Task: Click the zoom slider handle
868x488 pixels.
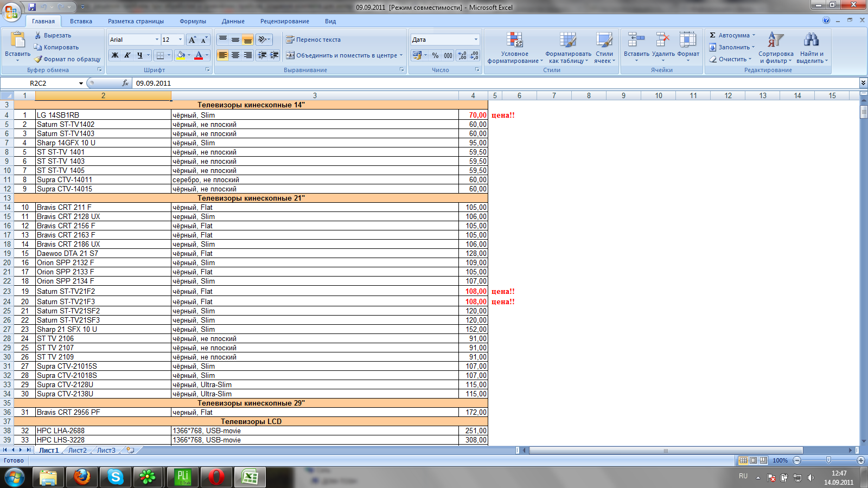Action: [x=828, y=460]
